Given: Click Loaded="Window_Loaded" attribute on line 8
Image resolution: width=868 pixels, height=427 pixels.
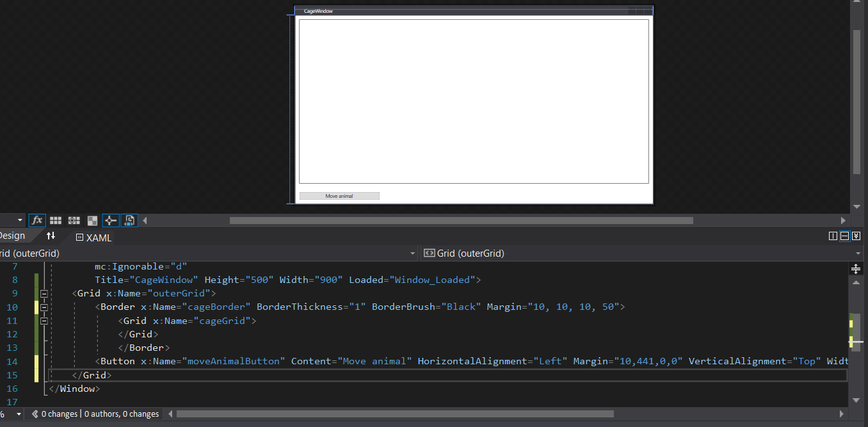Looking at the screenshot, I should (x=412, y=280).
